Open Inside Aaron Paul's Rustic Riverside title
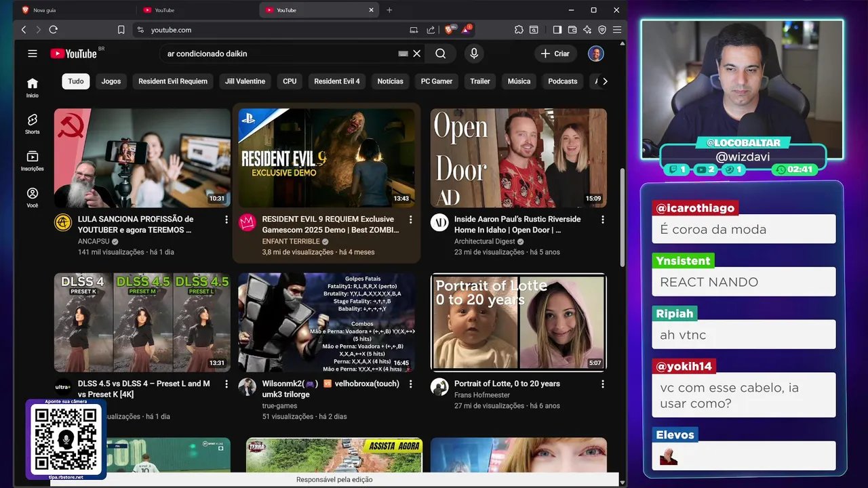The height and width of the screenshot is (488, 868). pyautogui.click(x=517, y=224)
